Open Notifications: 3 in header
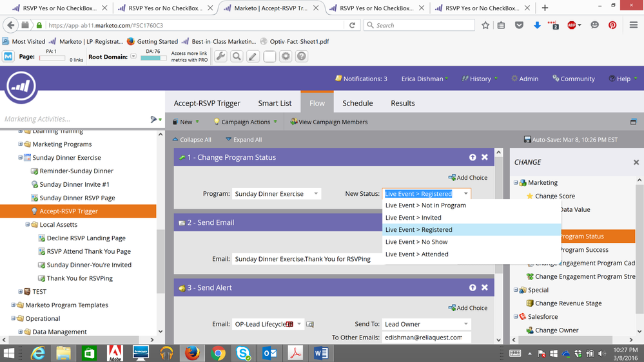This screenshot has height=362, width=644. (x=361, y=79)
